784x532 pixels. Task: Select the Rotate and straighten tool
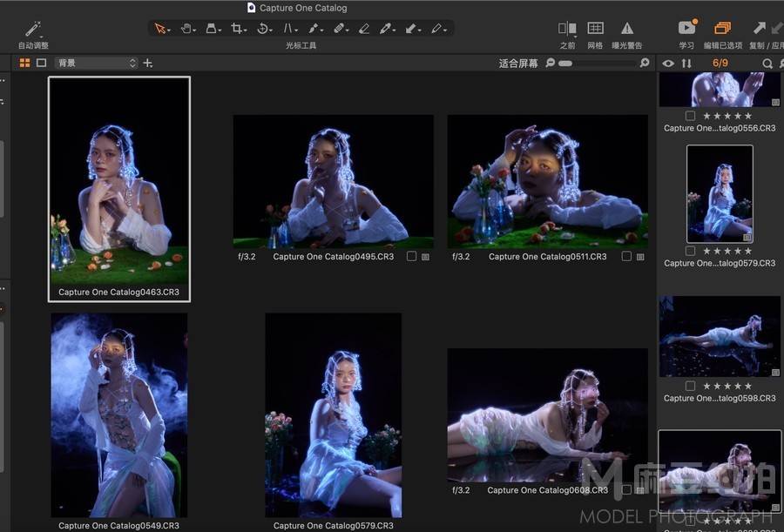262,29
